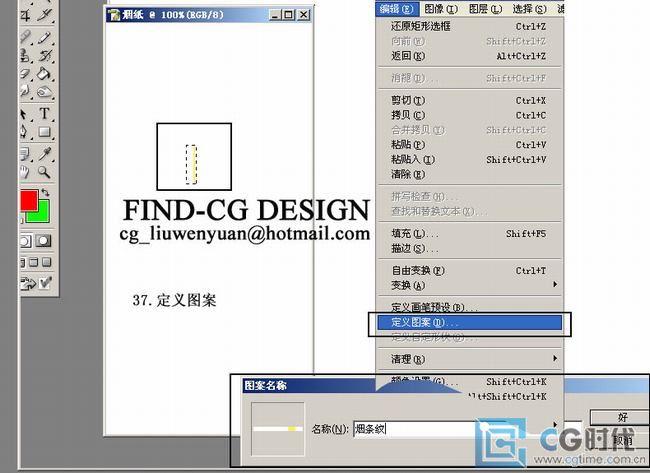Select the Type tool
Screen dimensions: 650x473
click(44, 114)
